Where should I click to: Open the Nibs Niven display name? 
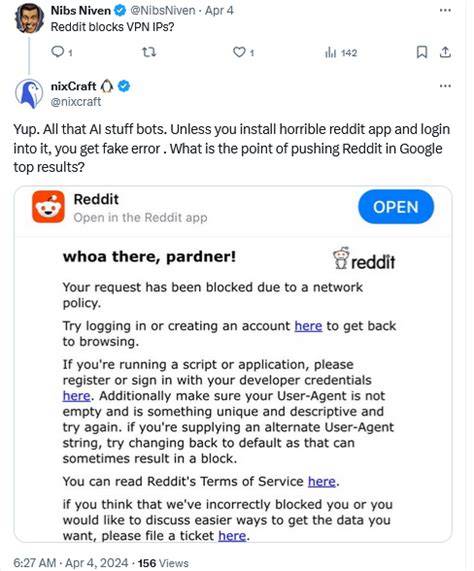click(80, 10)
